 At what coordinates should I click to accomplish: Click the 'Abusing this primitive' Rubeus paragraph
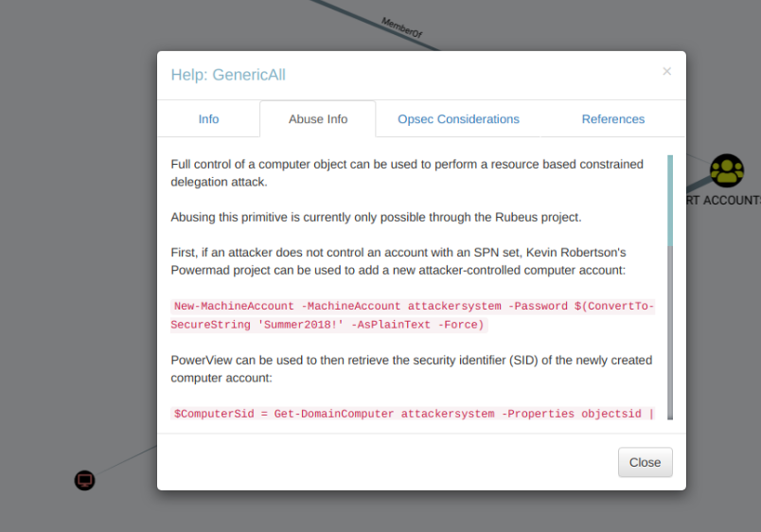click(376, 217)
